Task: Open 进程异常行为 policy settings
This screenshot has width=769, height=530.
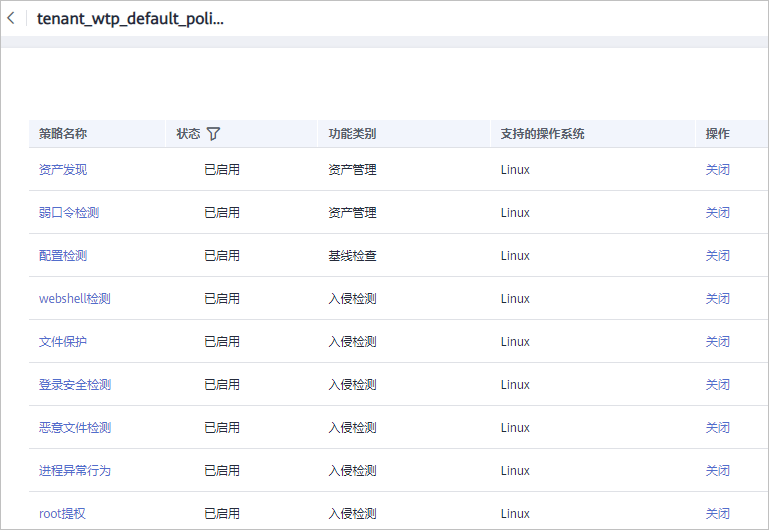Action: click(x=75, y=471)
